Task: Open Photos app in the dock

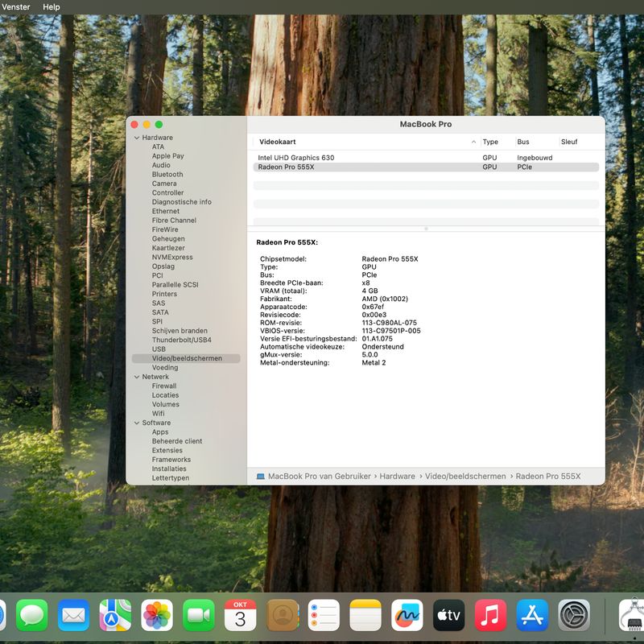Action: click(157, 616)
